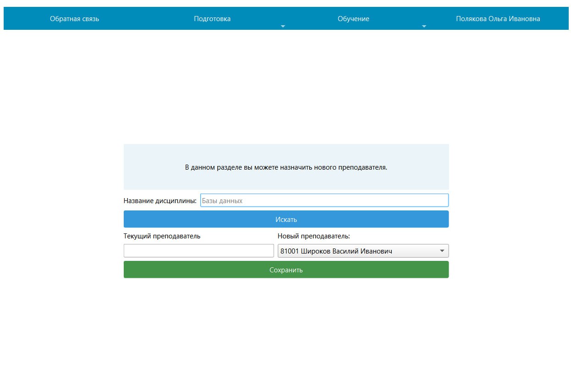Open the Подготовка menu
571x392 pixels.
[212, 19]
